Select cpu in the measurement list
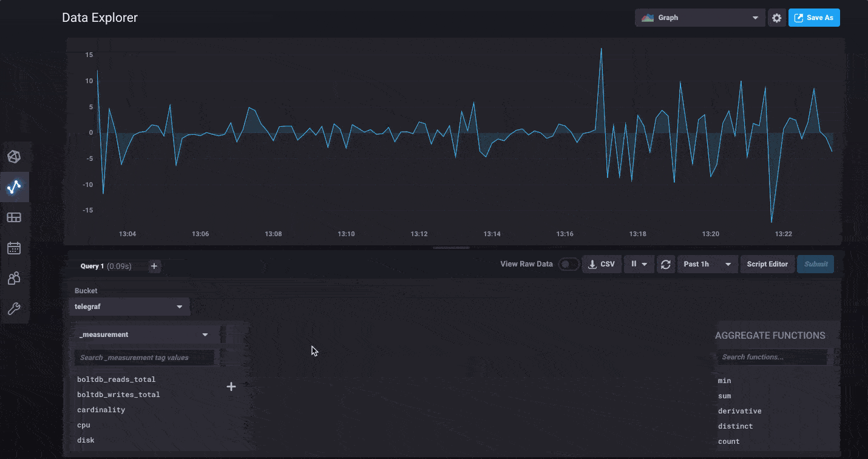 [84, 425]
